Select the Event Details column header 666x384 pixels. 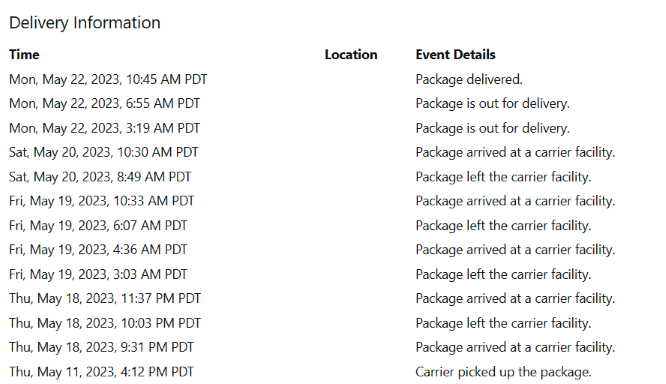coord(455,55)
